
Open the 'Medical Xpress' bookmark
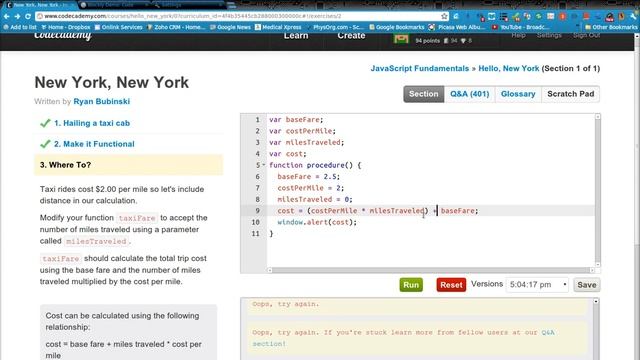(x=278, y=27)
